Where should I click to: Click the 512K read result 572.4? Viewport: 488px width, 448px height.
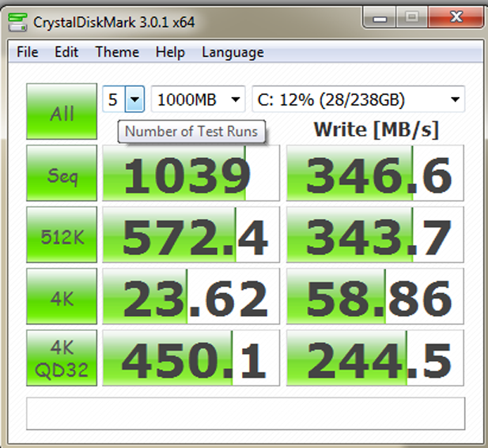pos(191,235)
